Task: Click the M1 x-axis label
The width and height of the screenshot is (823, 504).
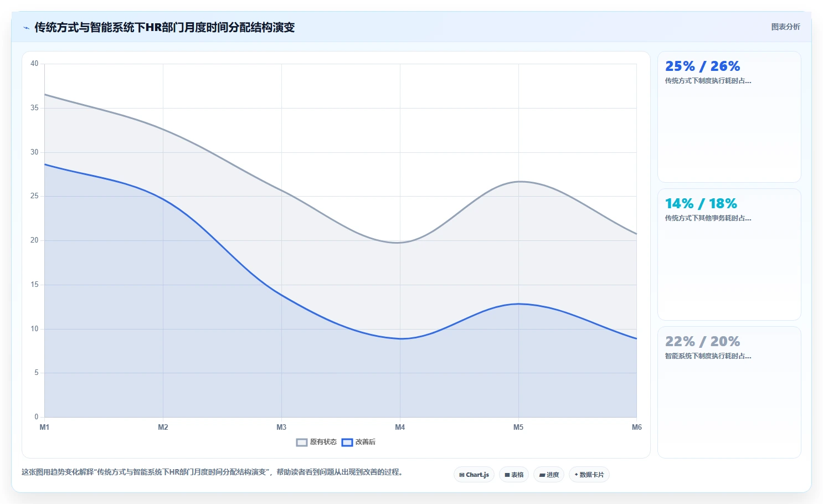Action: pyautogui.click(x=44, y=427)
